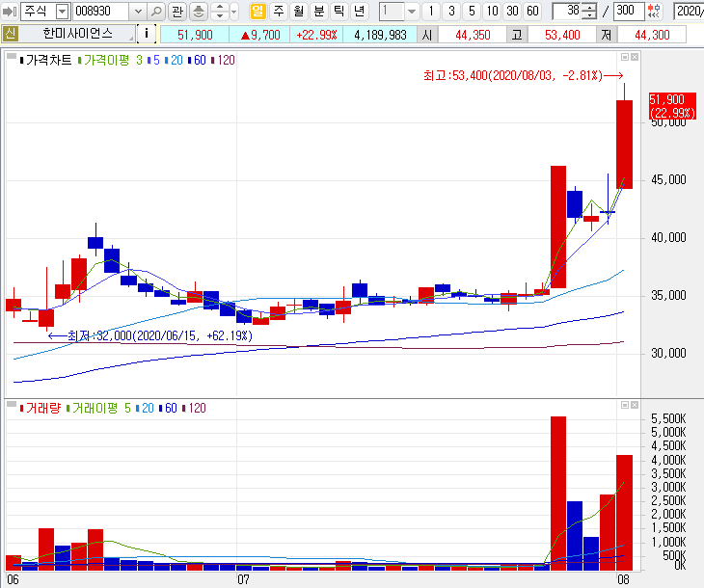704x588 pixels.
Task: Open the 주식 market type dropdown
Action: [63, 12]
